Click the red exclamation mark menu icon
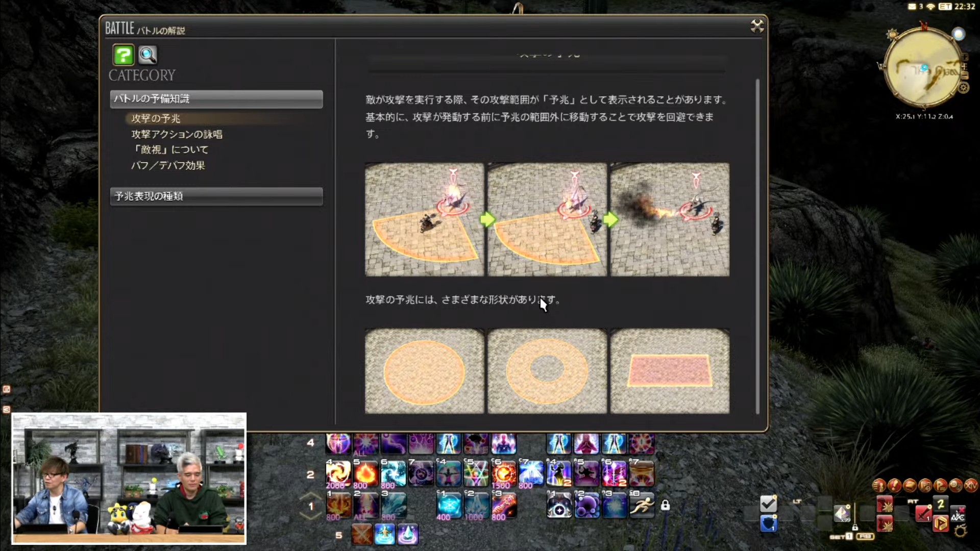980x551 pixels. pyautogui.click(x=894, y=486)
